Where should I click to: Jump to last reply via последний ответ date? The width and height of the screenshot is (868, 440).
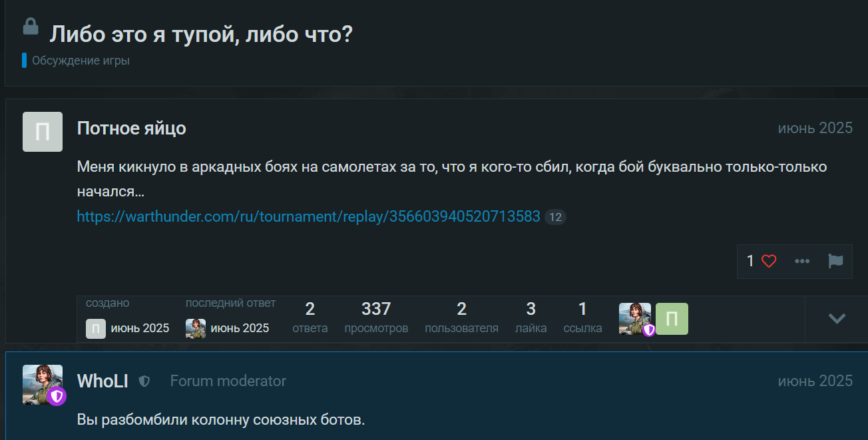(x=240, y=328)
